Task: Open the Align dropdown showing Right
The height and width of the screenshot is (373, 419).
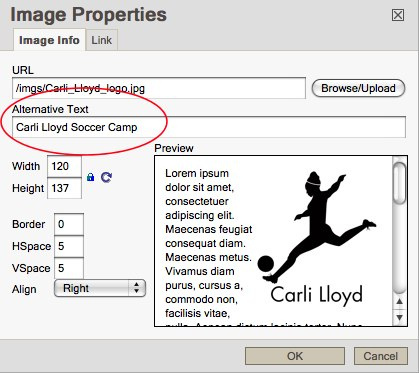Action: click(100, 288)
